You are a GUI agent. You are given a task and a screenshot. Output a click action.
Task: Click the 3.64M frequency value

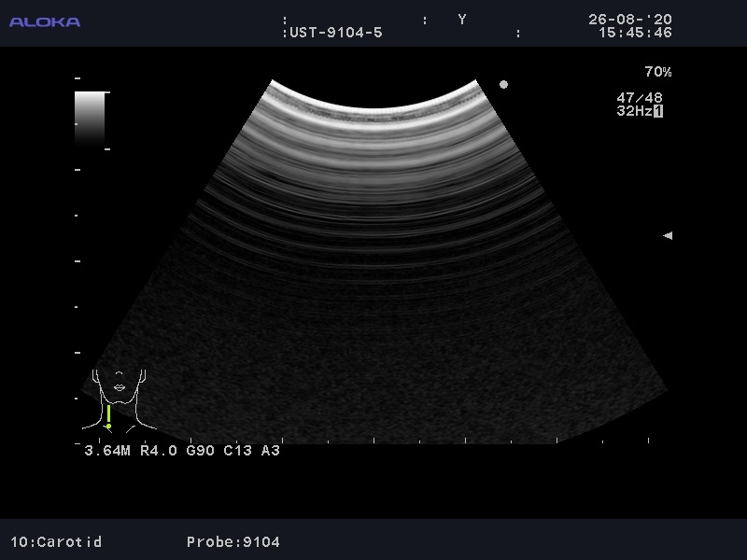(107, 451)
